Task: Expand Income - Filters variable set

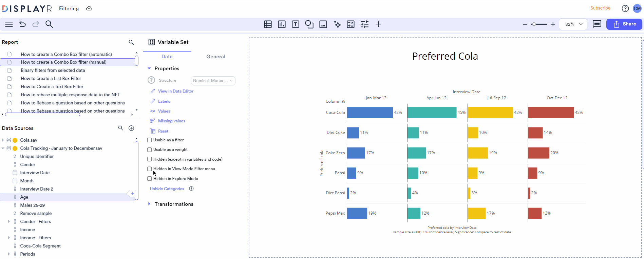Action: pos(9,238)
